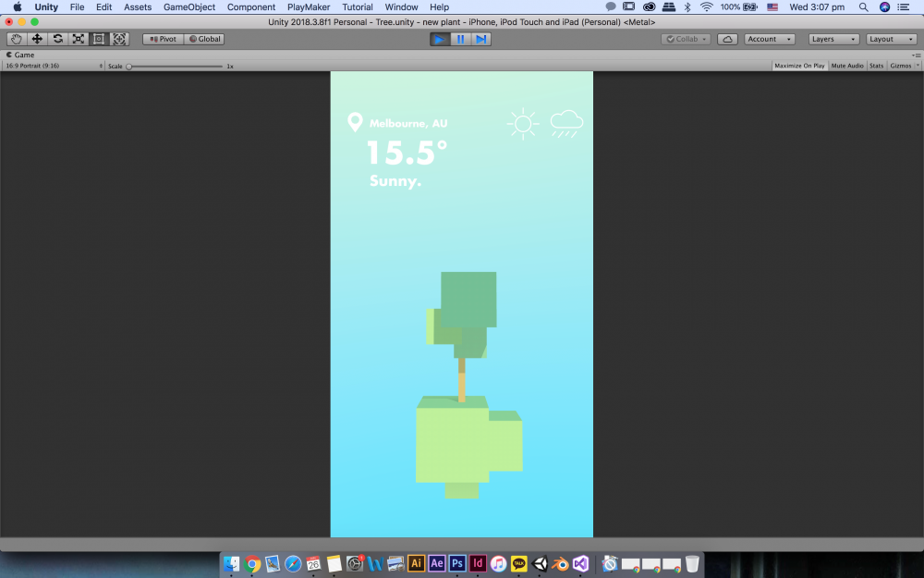The image size is (924, 578).
Task: Toggle Maximize On Play
Action: click(799, 66)
